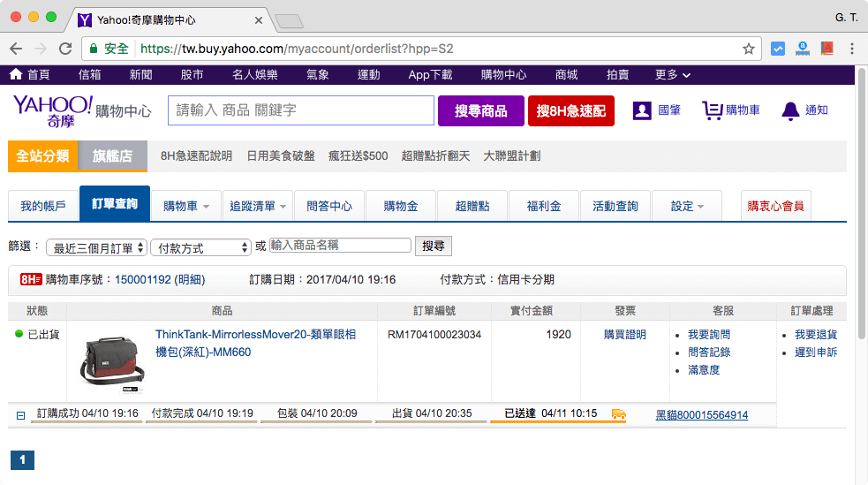Open the ThinkTank MirrorlessMover20 product link
Viewport: 868px width, 485px height.
click(x=256, y=344)
